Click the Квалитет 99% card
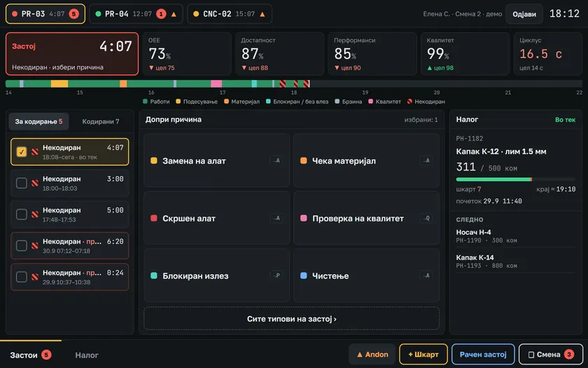This screenshot has width=588, height=368. [x=465, y=54]
